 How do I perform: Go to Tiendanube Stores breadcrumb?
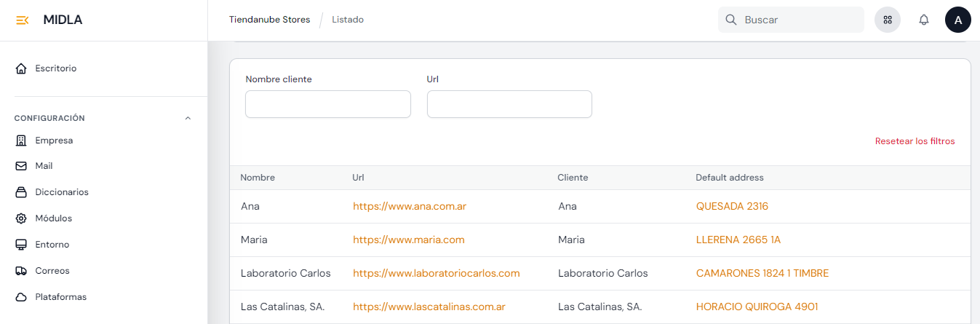(269, 20)
